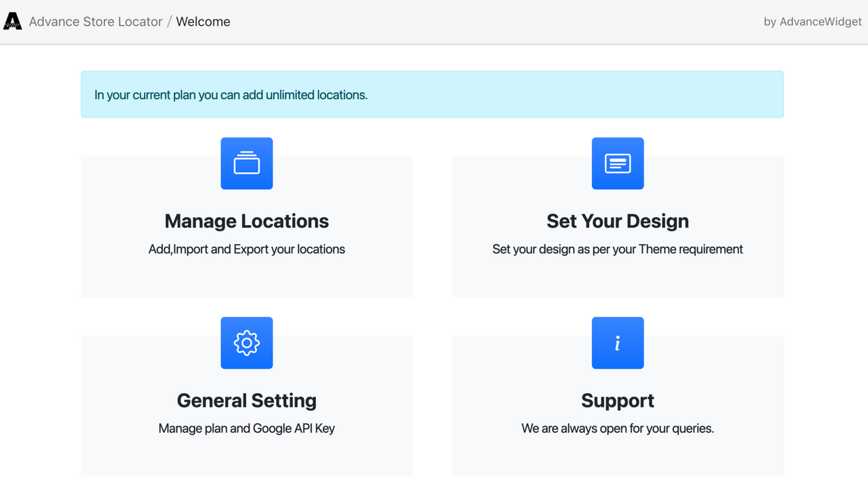
Task: Click 'Set your design as per your Theme requirement'
Action: [x=618, y=249]
